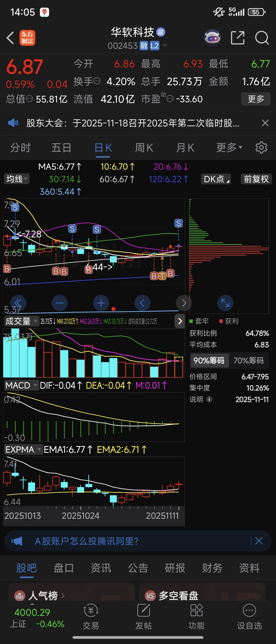The image size is (276, 644).
Task: Switch to 月K chart tab
Action: (x=185, y=147)
